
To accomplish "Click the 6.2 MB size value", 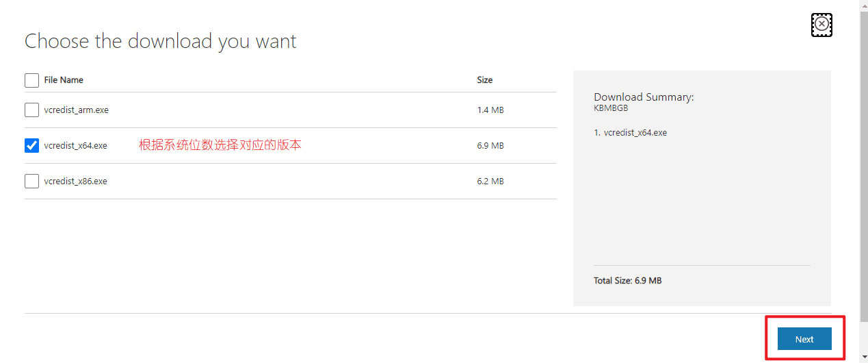I will (x=490, y=181).
